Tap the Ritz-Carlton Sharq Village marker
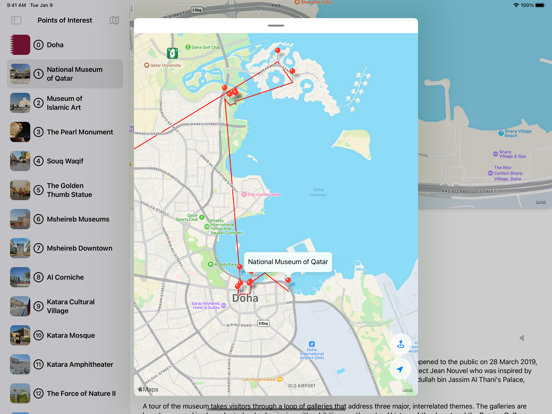The image size is (552, 414). click(x=490, y=173)
